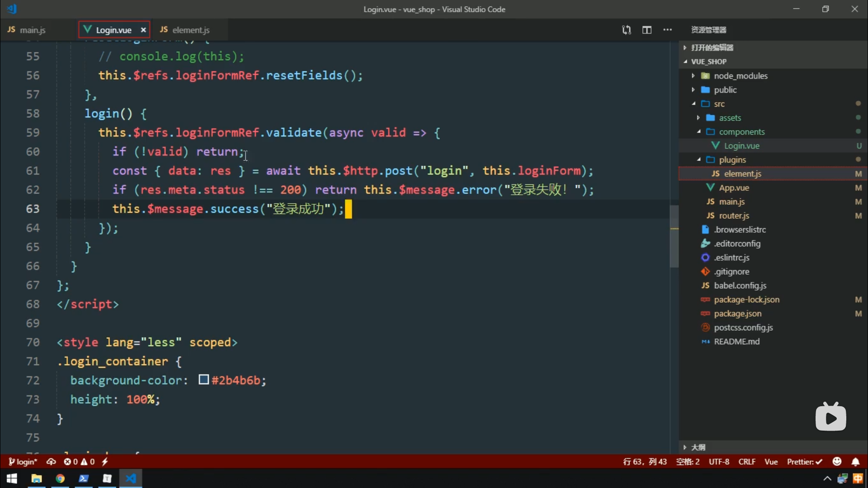Click line number 63 in the gutter

point(33,209)
